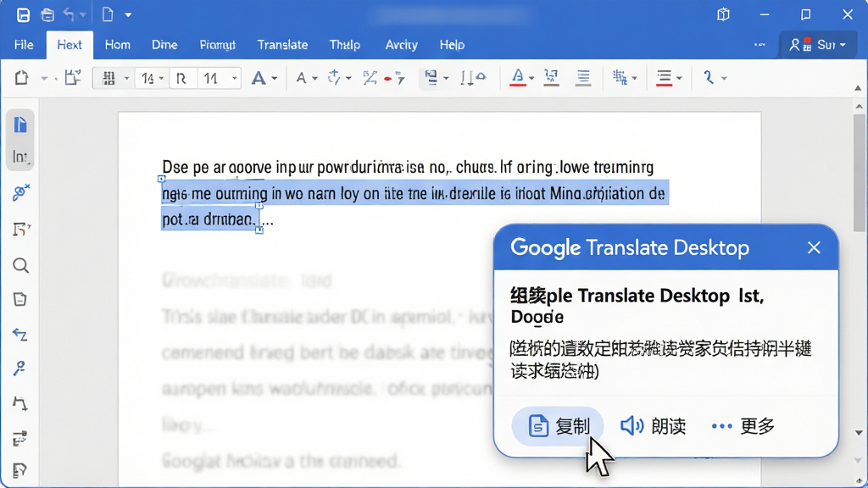Open the Avcity tab
This screenshot has width=868, height=488.
(x=401, y=45)
